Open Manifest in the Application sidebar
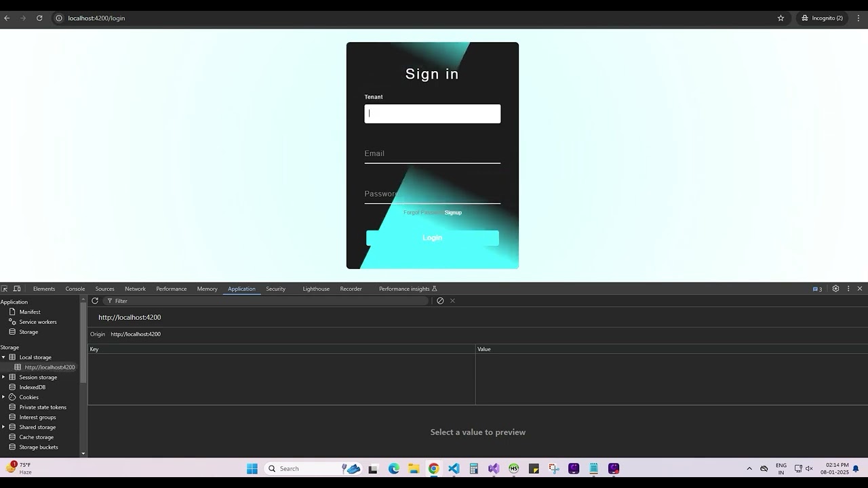 click(x=30, y=312)
